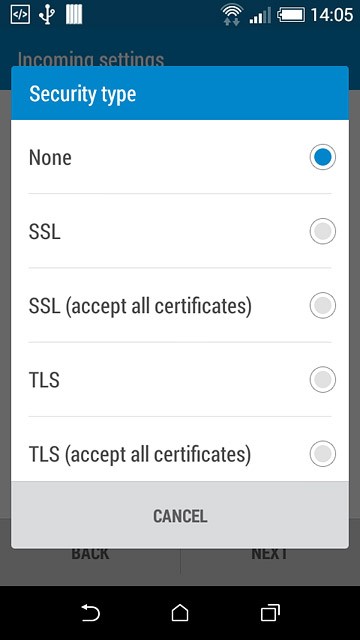Tap the Android back navigation icon
Viewport: 360px width, 640px height.
coord(90,613)
